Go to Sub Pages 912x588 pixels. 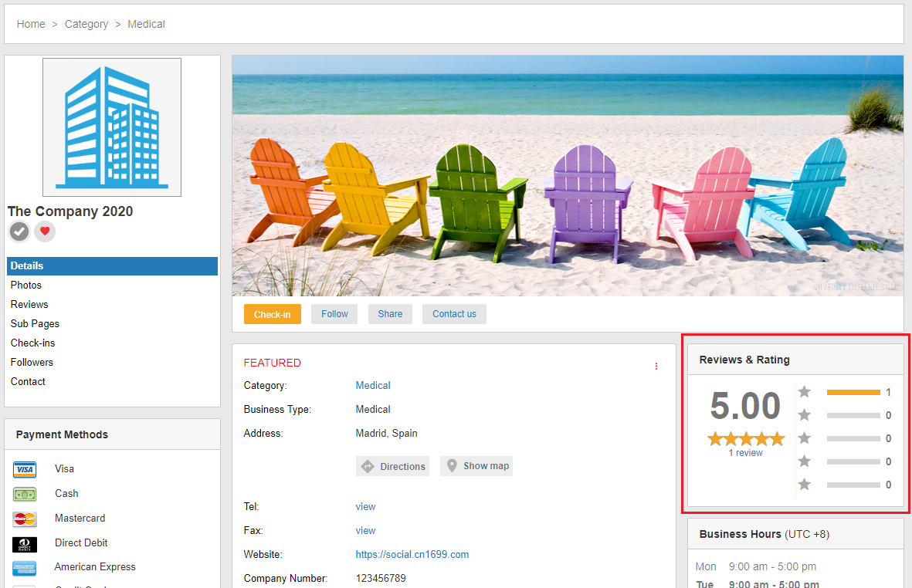[35, 323]
